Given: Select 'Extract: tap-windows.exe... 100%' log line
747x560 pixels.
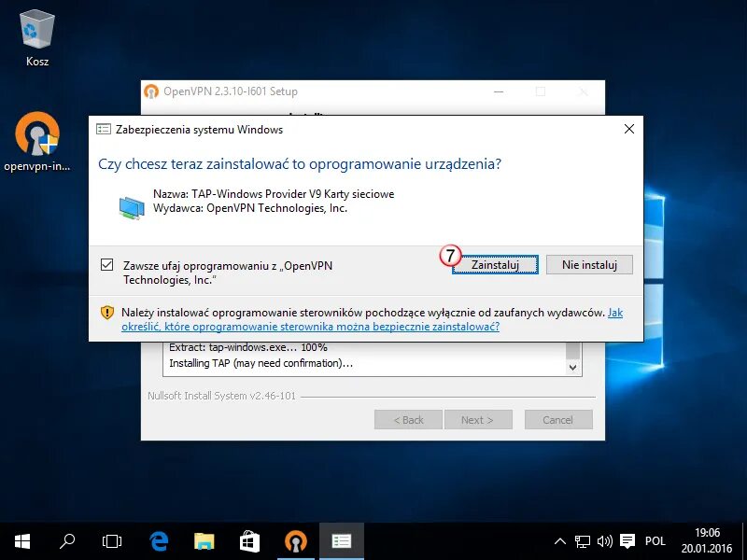Looking at the screenshot, I should [248, 347].
